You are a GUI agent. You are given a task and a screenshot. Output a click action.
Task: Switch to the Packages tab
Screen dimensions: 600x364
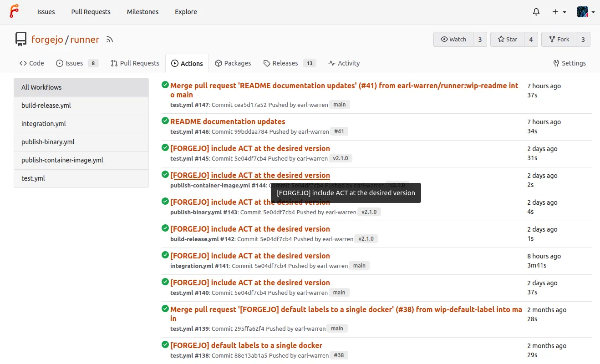click(x=233, y=63)
